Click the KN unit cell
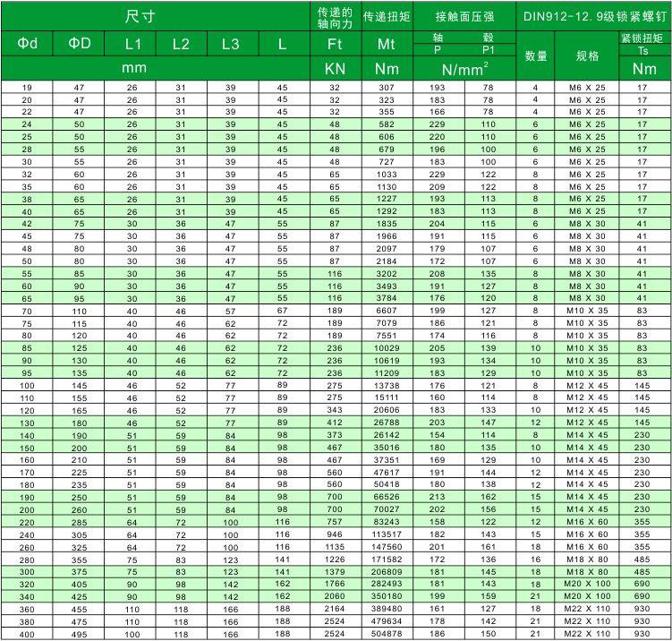672x641 pixels. 335,68
